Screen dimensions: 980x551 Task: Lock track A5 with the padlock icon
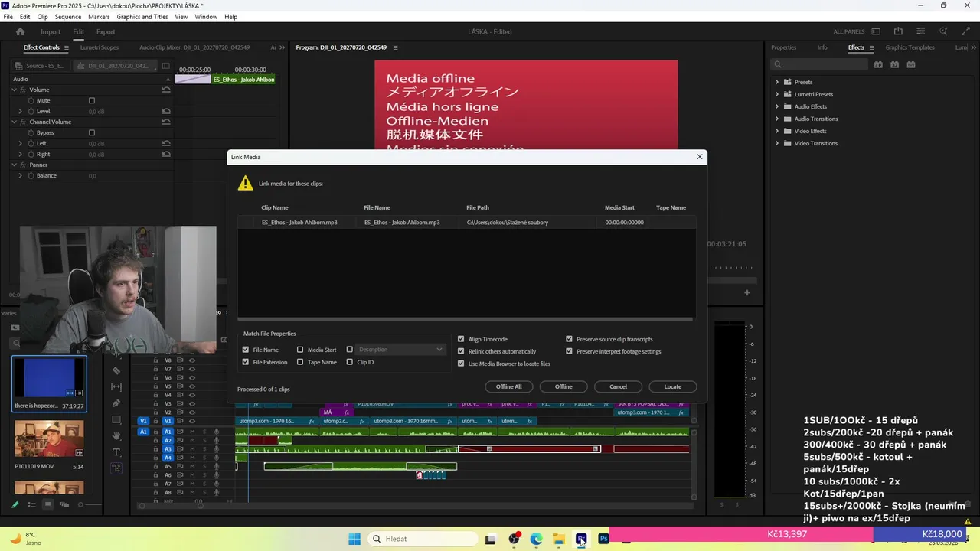156,466
